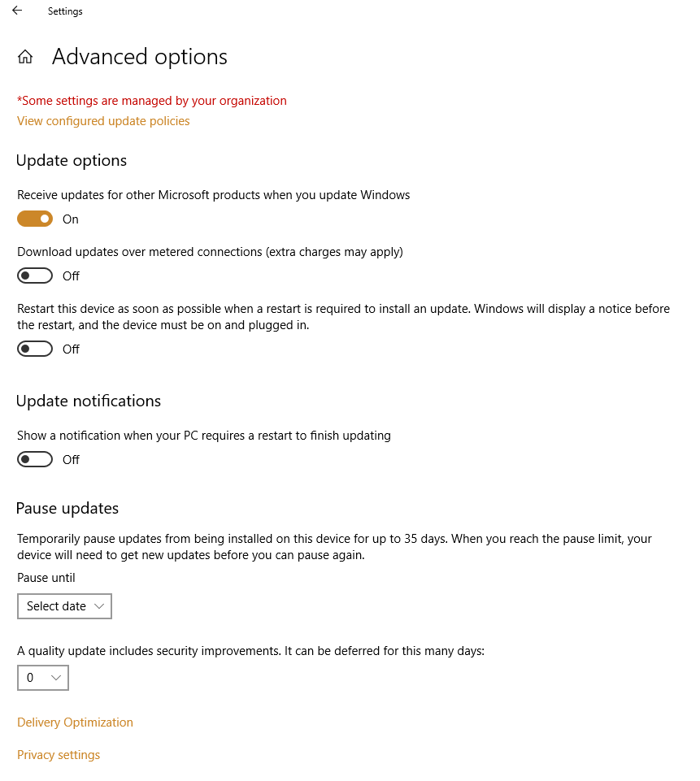This screenshot has height=781, width=700.
Task: Expand the quality update deferral days dropdown
Action: [x=43, y=678]
